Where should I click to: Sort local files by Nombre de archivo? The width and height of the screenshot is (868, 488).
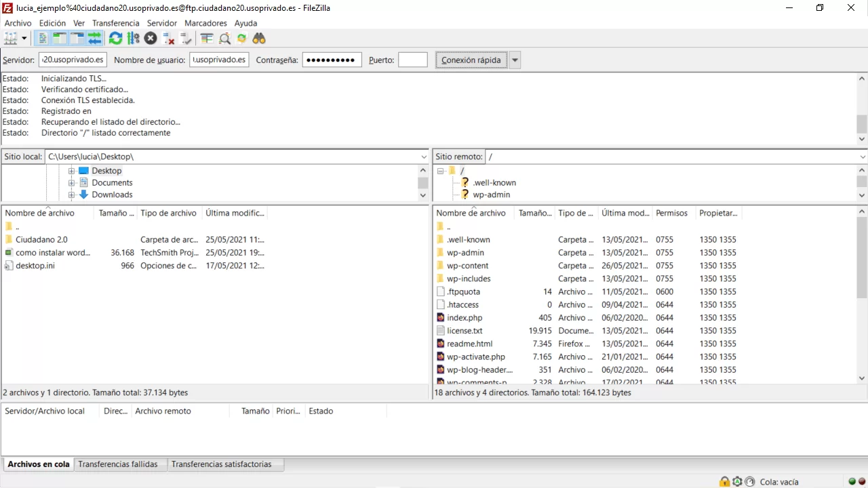click(x=49, y=213)
